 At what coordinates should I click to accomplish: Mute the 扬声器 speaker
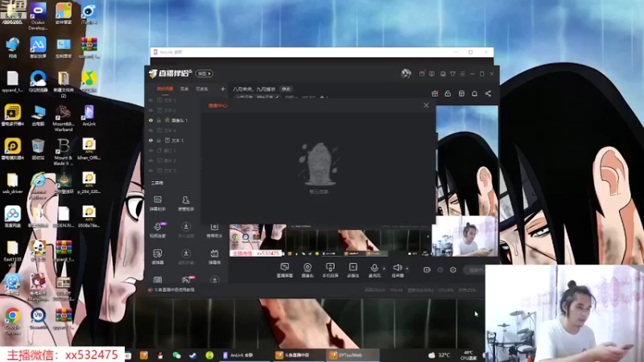397,269
